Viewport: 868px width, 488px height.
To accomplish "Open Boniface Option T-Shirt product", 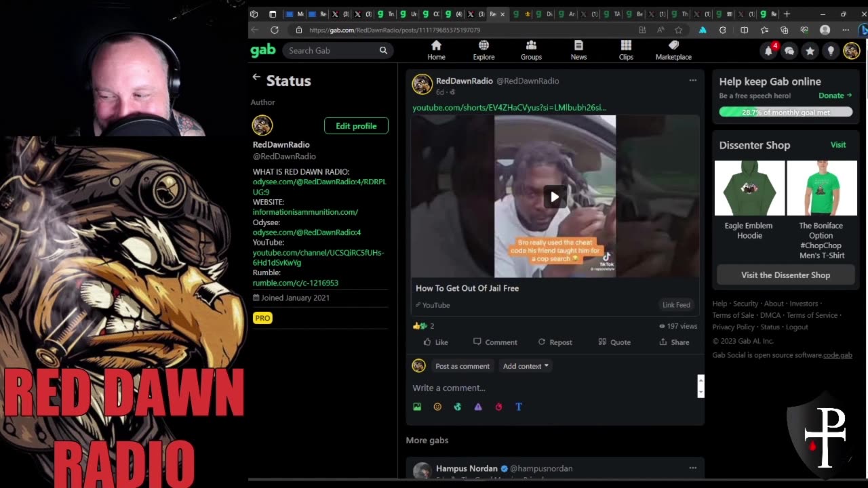I will tap(821, 211).
